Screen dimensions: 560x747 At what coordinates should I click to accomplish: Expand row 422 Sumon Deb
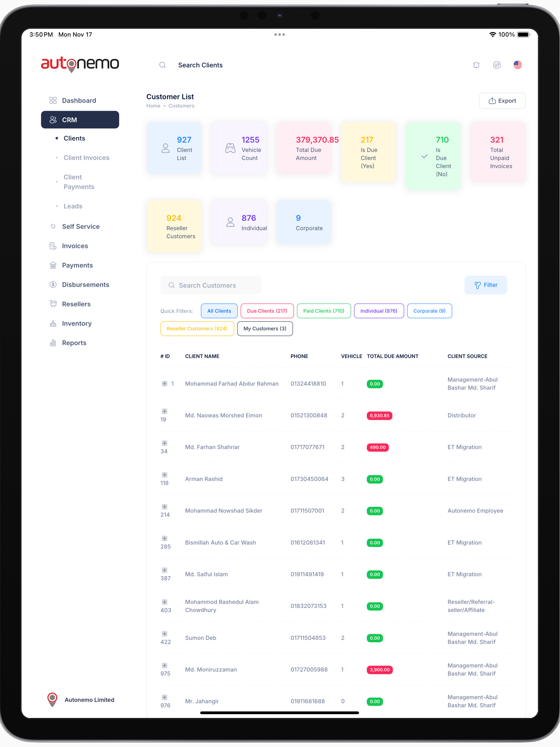165,634
